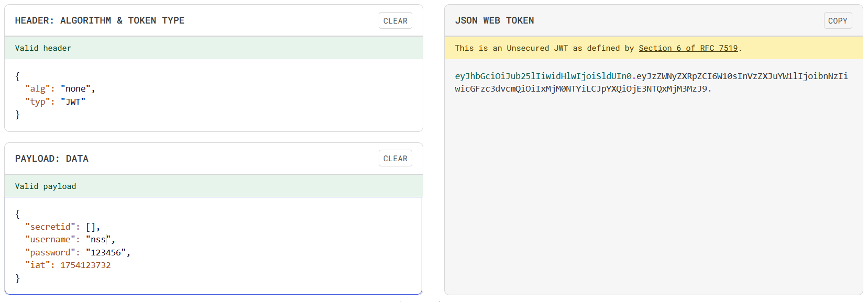Click the "alg" key in header JSON

point(37,89)
